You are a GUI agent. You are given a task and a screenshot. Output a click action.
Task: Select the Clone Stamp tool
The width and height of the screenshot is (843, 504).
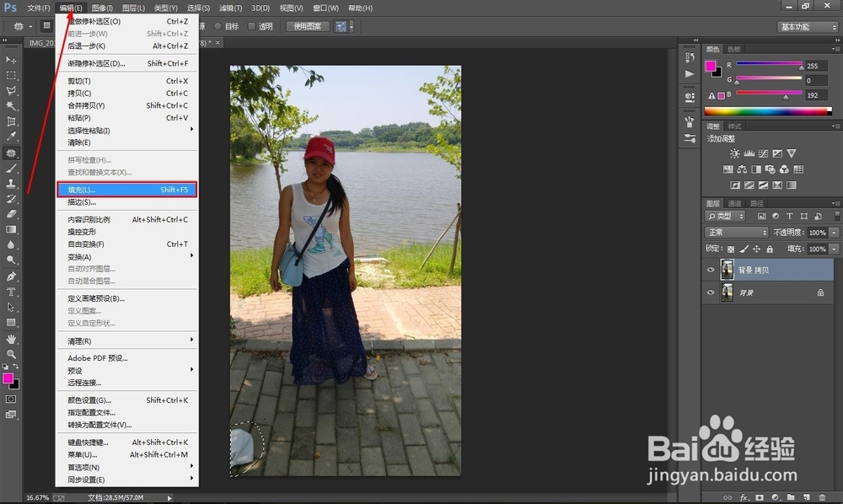pyautogui.click(x=11, y=184)
